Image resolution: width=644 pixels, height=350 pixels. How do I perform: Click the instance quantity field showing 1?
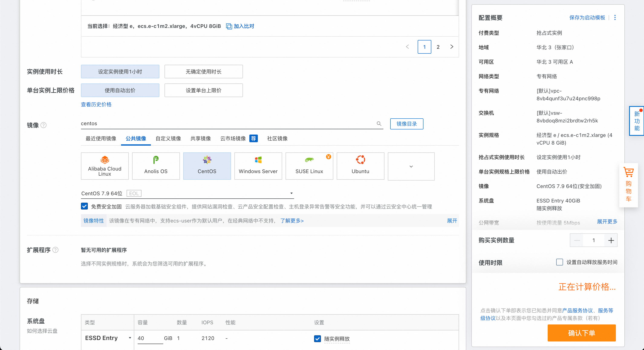coord(594,240)
